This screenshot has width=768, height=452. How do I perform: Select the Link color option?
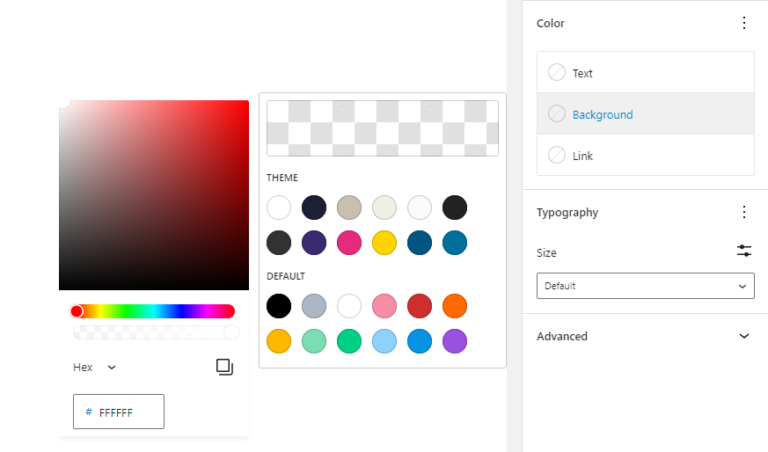pos(645,155)
